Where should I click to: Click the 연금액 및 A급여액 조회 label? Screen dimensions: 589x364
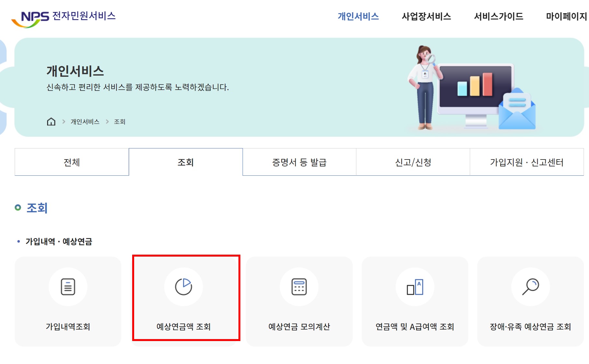coord(415,326)
